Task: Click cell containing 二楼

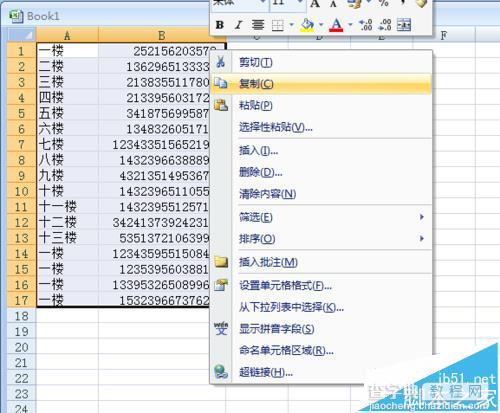Action: pos(67,66)
